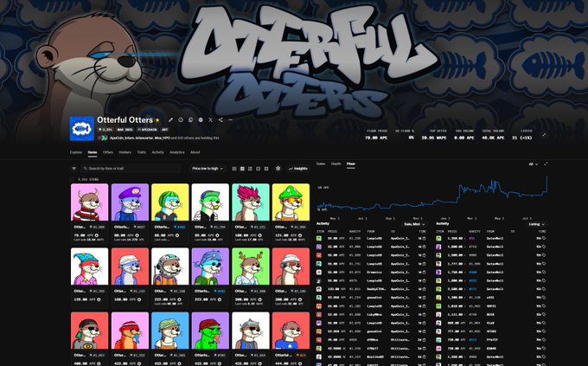The height and width of the screenshot is (366, 588).
Task: Click the APECHAIN chain tag
Action: (x=147, y=130)
